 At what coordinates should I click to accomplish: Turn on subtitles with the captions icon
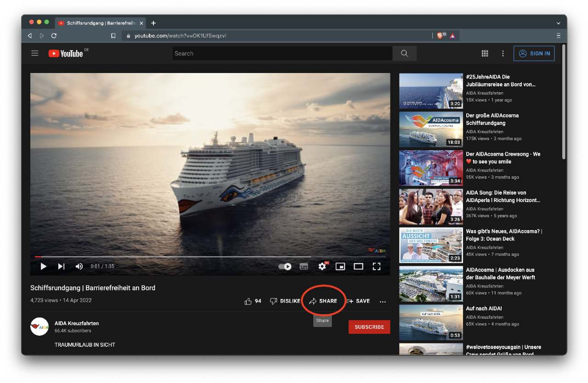pos(304,266)
